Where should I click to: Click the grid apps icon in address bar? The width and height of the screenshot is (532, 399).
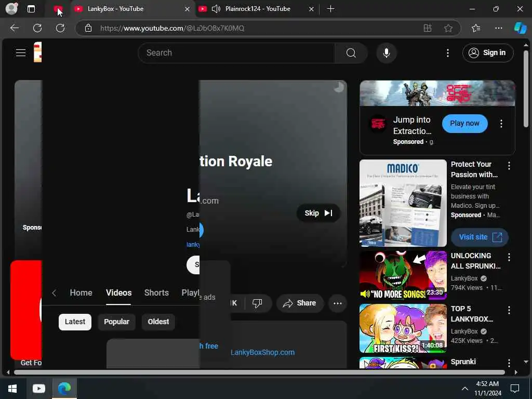[x=428, y=28]
